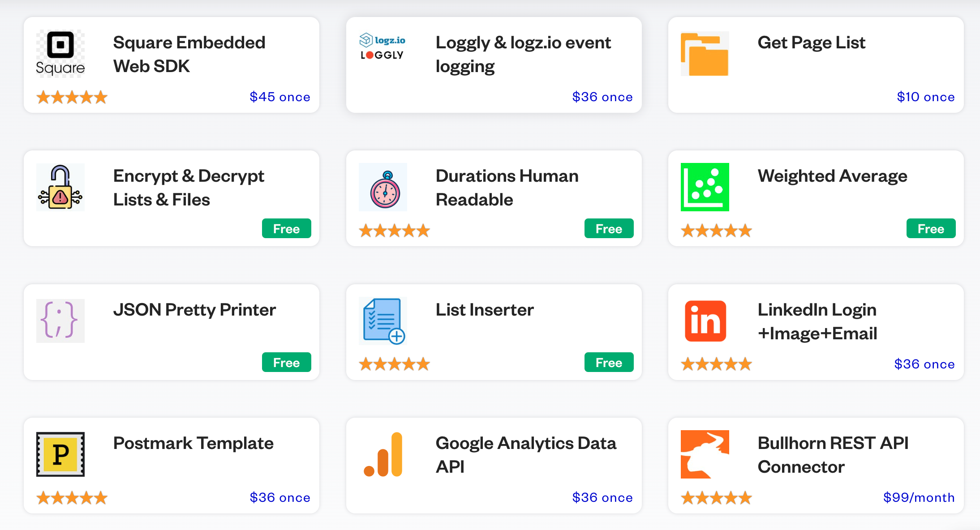
Task: Click the star rating on Postmark Template
Action: pos(72,497)
